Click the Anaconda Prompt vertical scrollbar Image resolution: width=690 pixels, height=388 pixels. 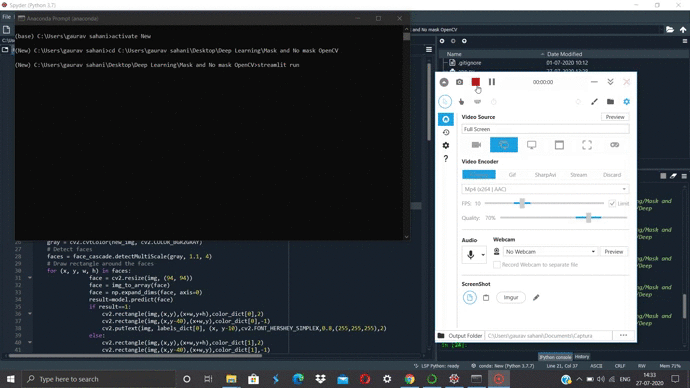coord(407,133)
